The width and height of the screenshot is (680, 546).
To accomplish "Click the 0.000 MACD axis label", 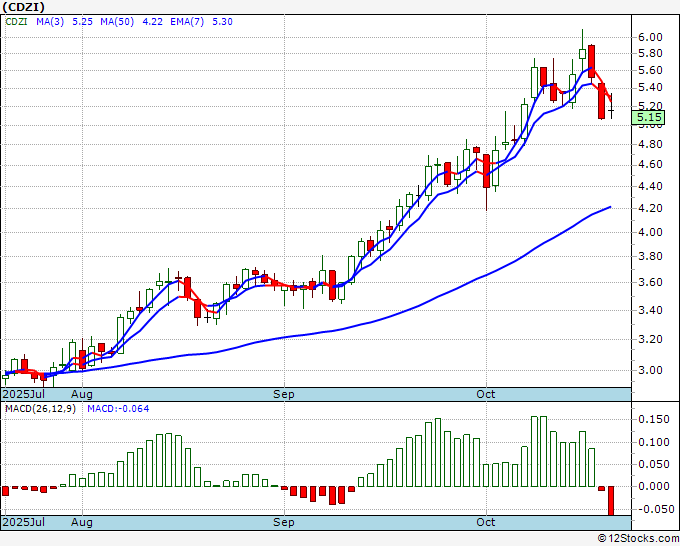I will [x=654, y=487].
